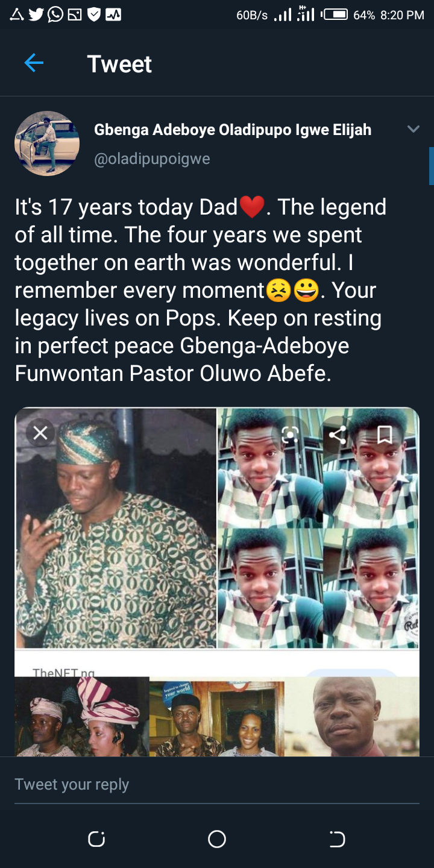Tap the back arrow to leave Tweet
434x868 pixels.
[x=34, y=63]
